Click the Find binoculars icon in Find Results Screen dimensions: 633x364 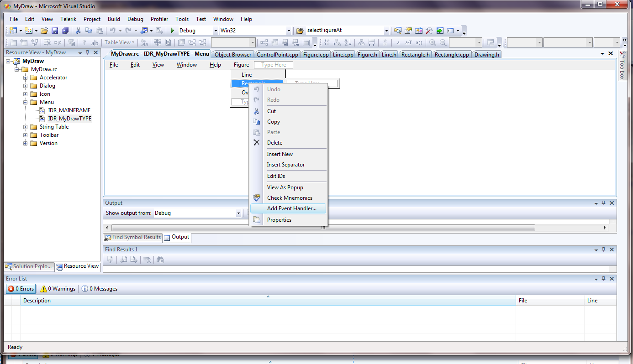160,260
